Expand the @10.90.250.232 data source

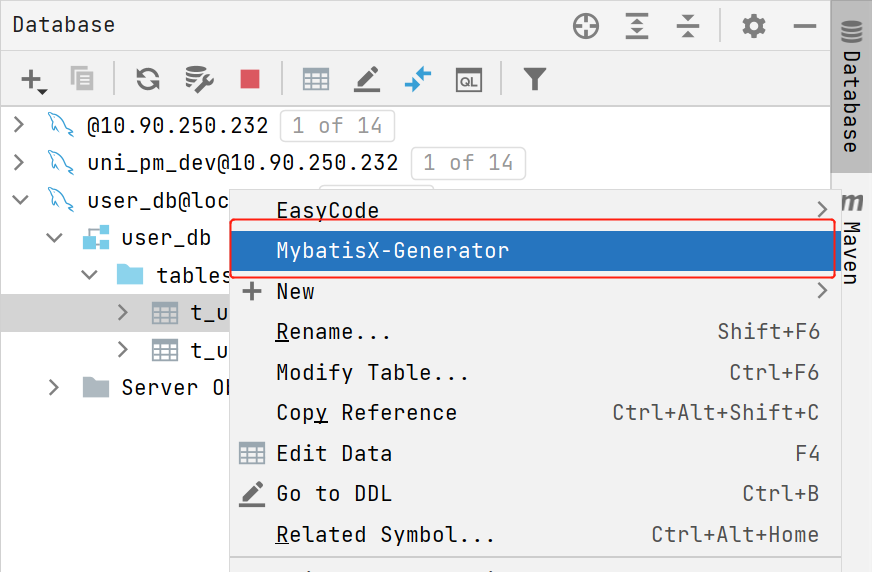pyautogui.click(x=19, y=125)
